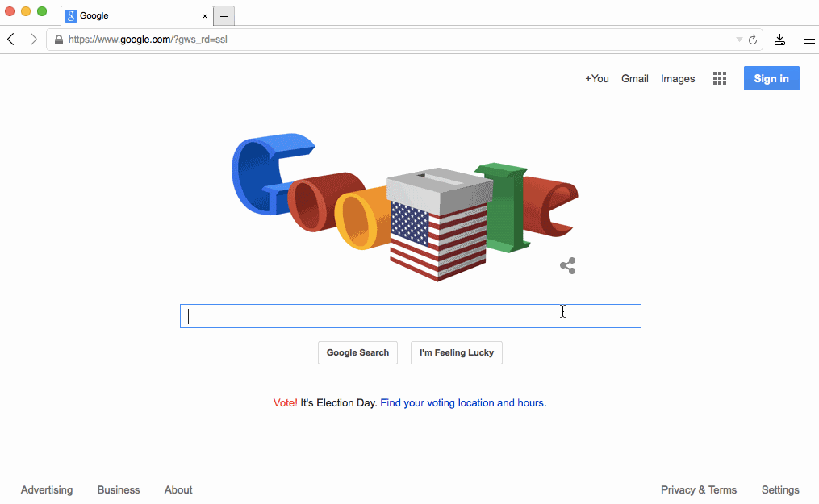Click the browser downloads icon
The width and height of the screenshot is (819, 504).
[x=779, y=39]
